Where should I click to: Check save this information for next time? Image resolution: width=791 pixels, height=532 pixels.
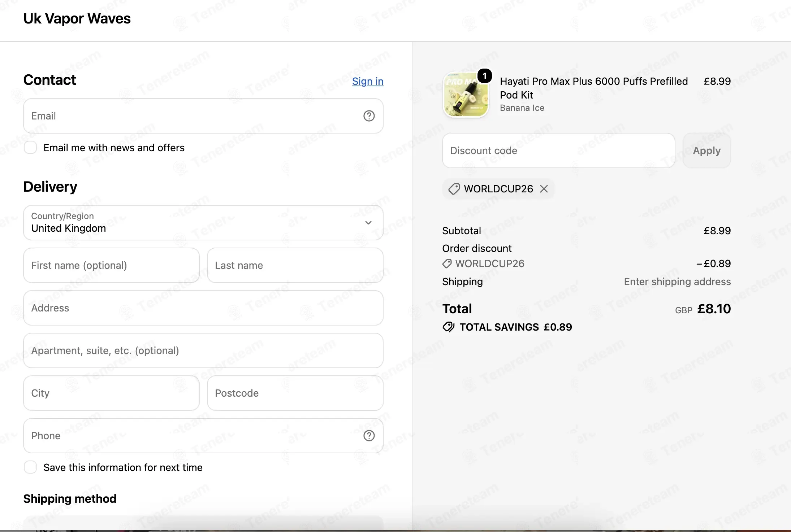click(x=30, y=467)
